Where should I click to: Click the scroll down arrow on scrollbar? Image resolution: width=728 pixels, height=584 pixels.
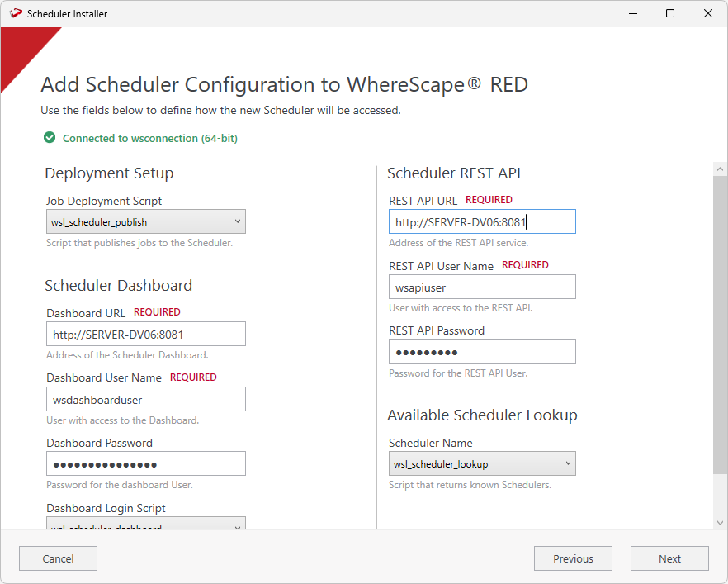point(720,522)
